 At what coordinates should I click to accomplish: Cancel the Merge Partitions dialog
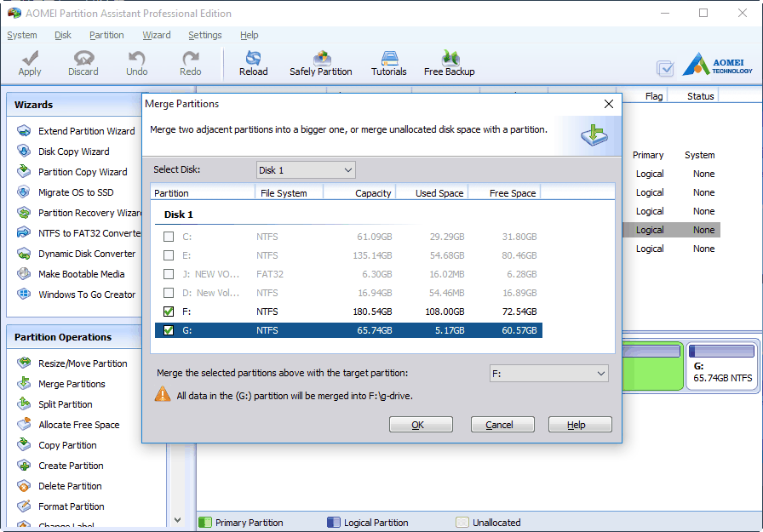[x=502, y=425]
